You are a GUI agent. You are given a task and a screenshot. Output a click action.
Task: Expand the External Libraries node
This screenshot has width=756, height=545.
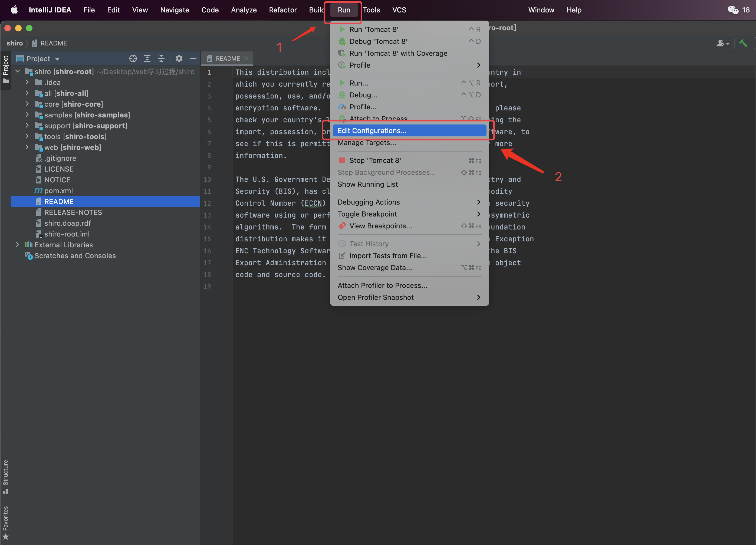point(17,245)
